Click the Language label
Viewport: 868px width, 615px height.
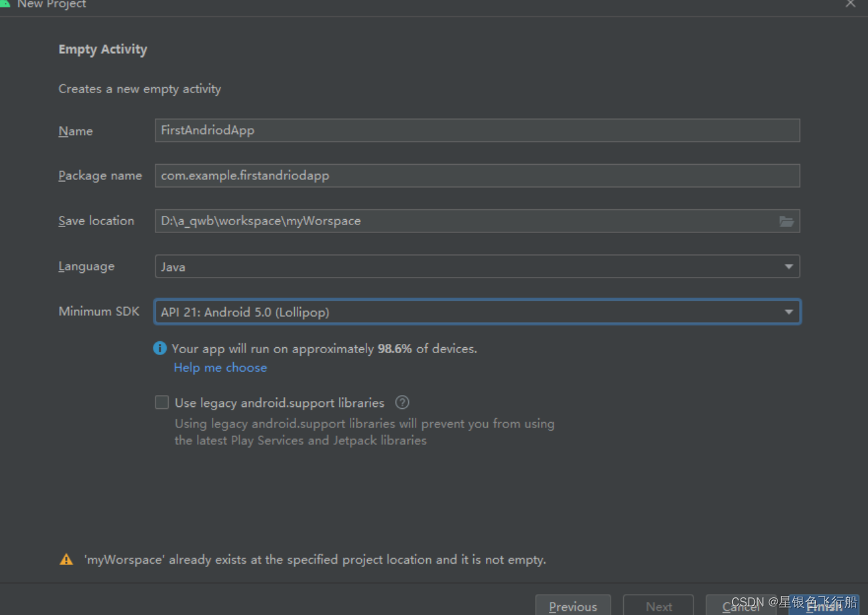pos(87,266)
